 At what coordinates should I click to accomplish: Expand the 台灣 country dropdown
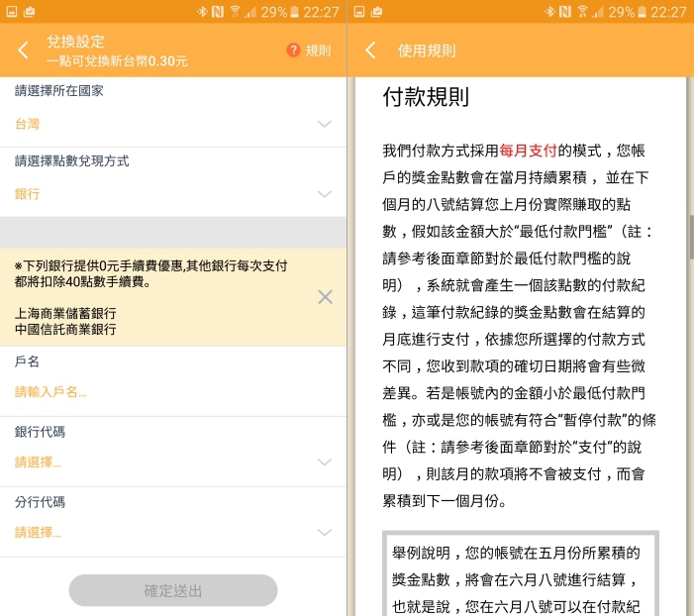(173, 124)
